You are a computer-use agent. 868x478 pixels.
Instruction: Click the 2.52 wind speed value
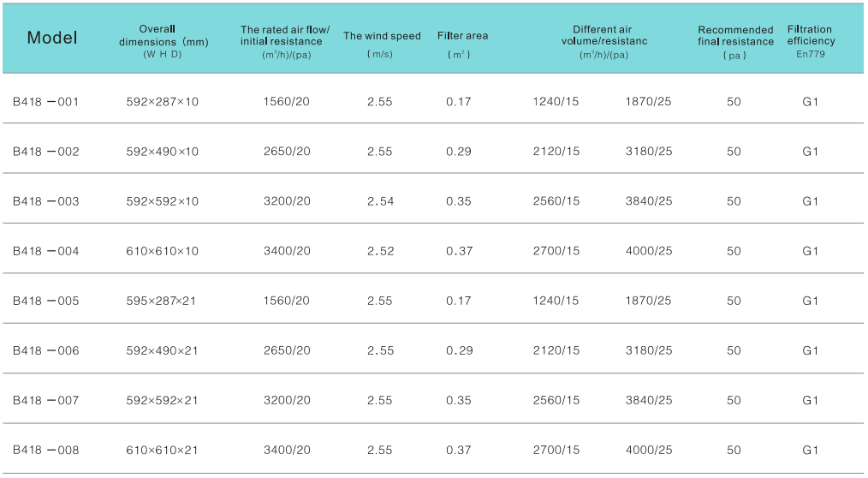379,251
